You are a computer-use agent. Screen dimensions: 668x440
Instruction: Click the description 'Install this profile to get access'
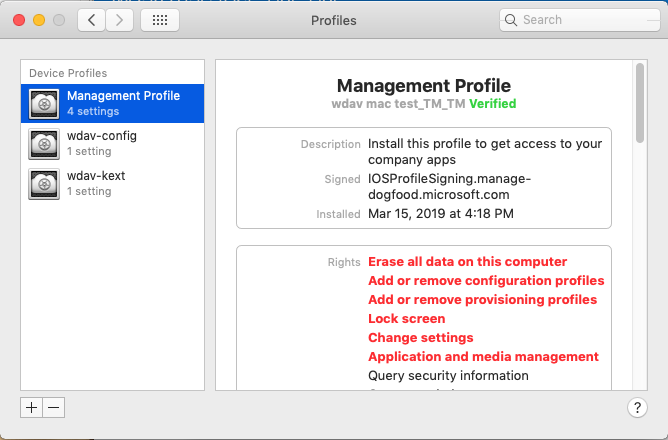(485, 152)
